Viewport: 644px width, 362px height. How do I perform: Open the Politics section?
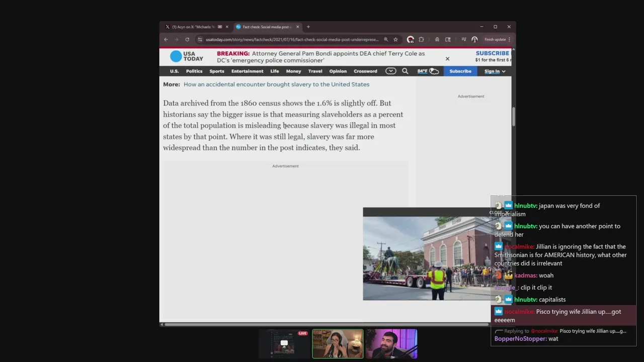(194, 71)
